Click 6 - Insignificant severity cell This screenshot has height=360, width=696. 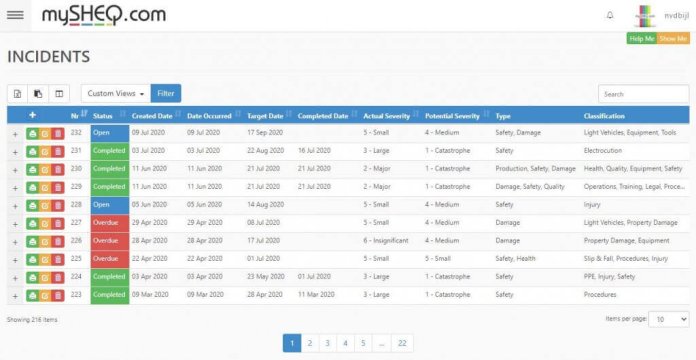pos(386,241)
